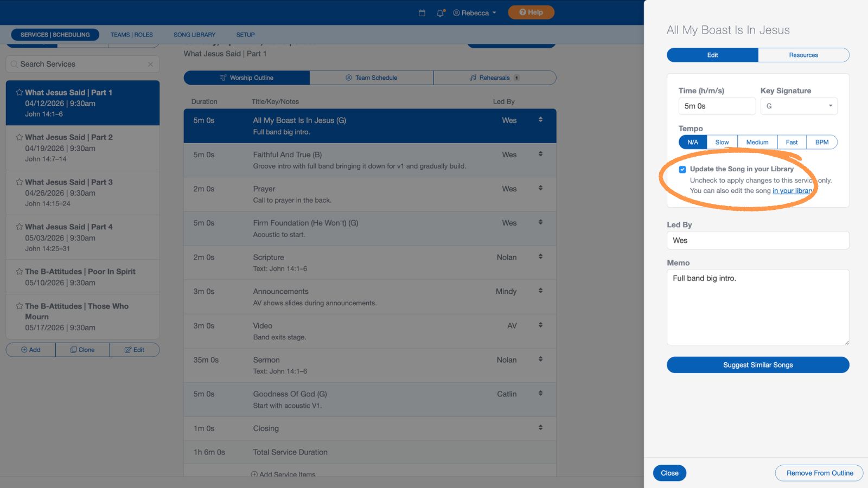Click the notification bell icon

440,13
